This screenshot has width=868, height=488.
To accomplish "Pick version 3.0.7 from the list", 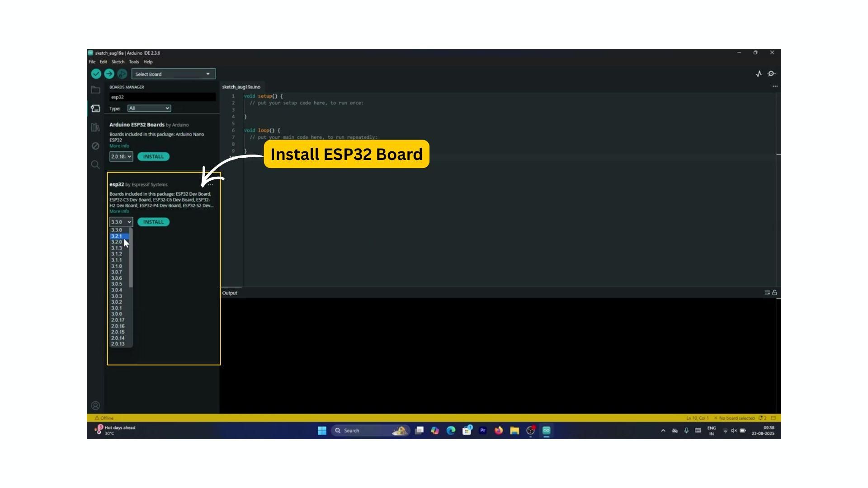I will pyautogui.click(x=120, y=272).
